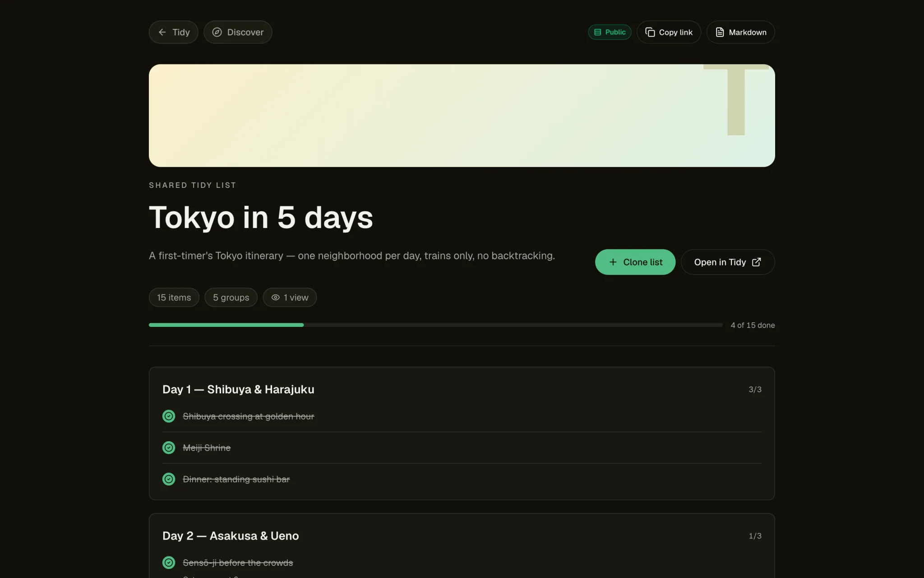The width and height of the screenshot is (924, 578).
Task: Click the Tokyo cover banner image
Action: (x=462, y=115)
